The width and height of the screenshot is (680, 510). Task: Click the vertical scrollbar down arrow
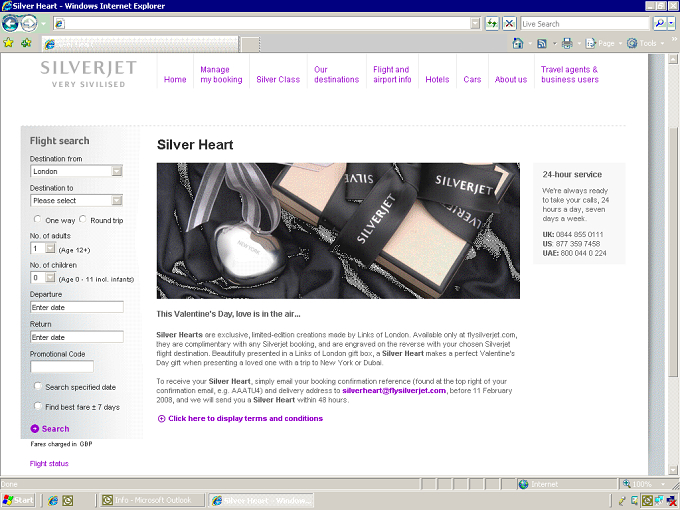pyautogui.click(x=673, y=470)
